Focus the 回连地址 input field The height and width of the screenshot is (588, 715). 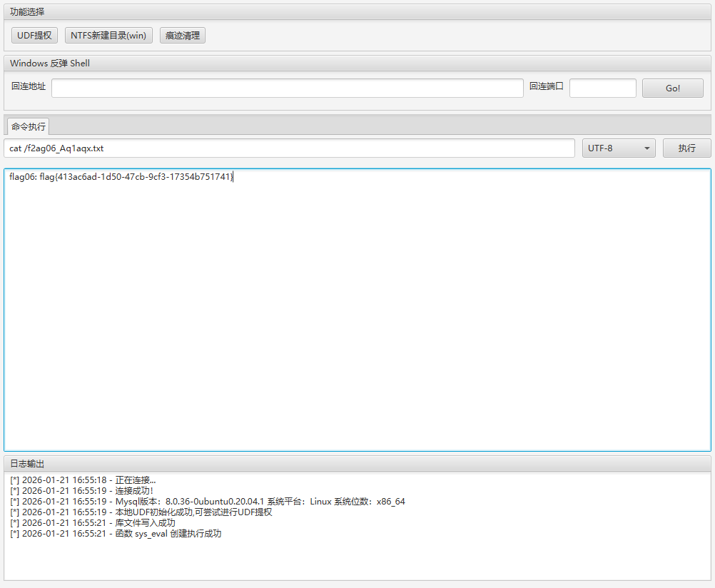pos(287,88)
